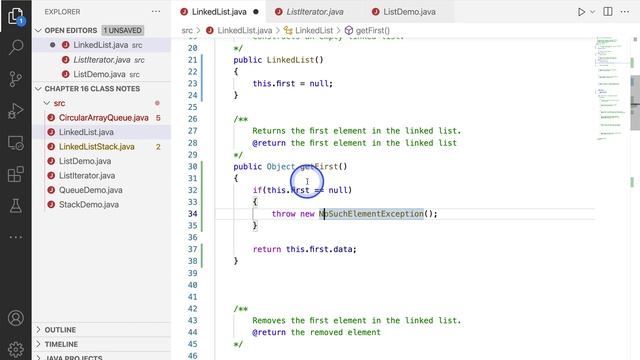Open the Manage settings gear
The width and height of the screenshot is (640, 360).
[x=16, y=349]
